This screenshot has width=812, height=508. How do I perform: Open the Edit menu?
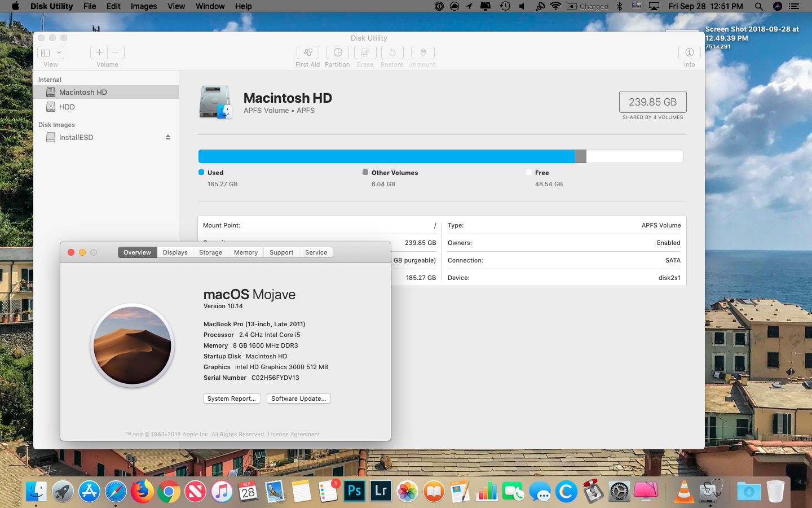tap(113, 6)
